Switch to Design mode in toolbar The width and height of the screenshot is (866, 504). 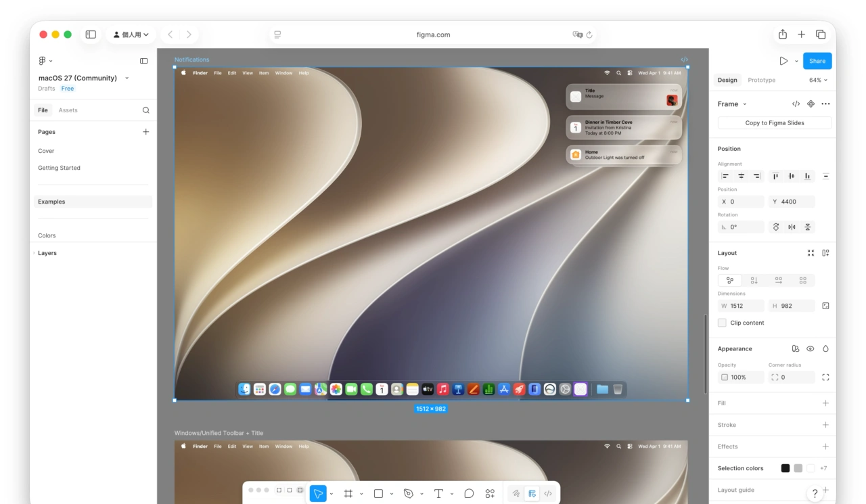(532, 494)
